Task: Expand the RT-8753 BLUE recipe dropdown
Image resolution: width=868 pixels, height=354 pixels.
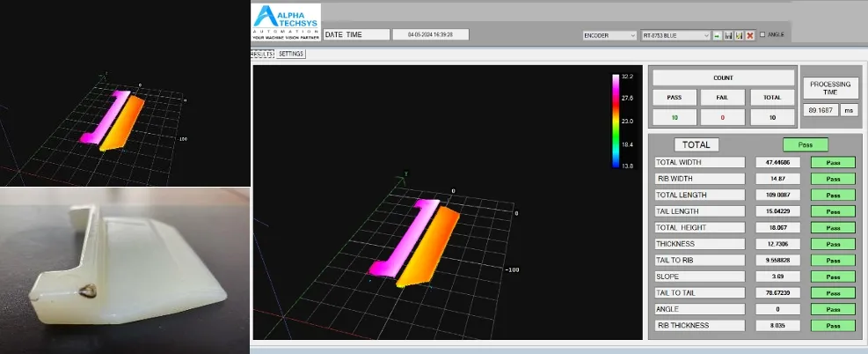Action: coord(675,35)
